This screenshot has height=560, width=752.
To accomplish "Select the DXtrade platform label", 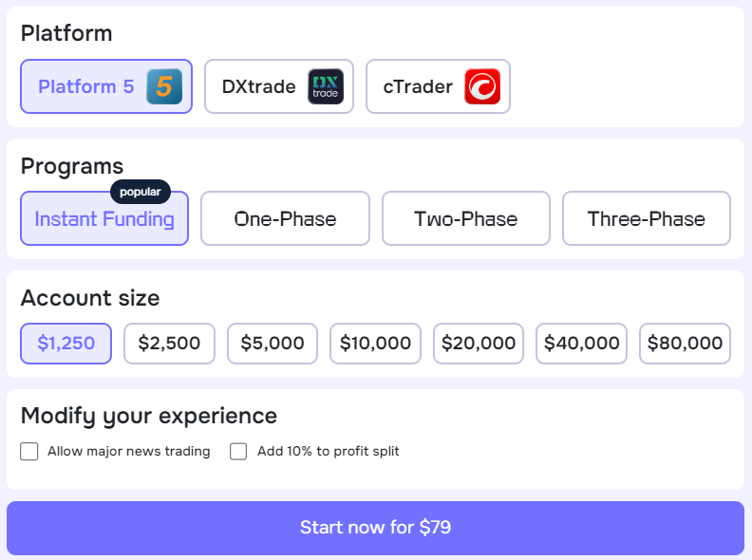I will pyautogui.click(x=258, y=86).
